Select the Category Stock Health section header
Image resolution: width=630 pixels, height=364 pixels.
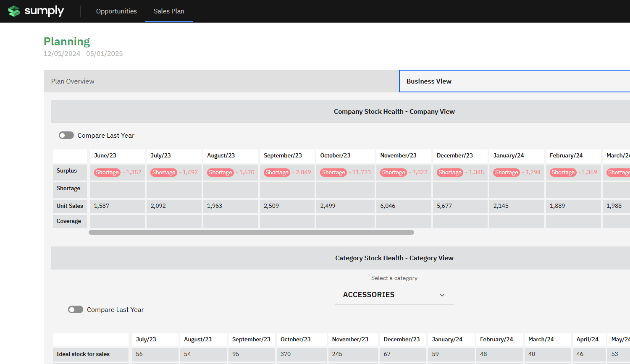click(394, 258)
